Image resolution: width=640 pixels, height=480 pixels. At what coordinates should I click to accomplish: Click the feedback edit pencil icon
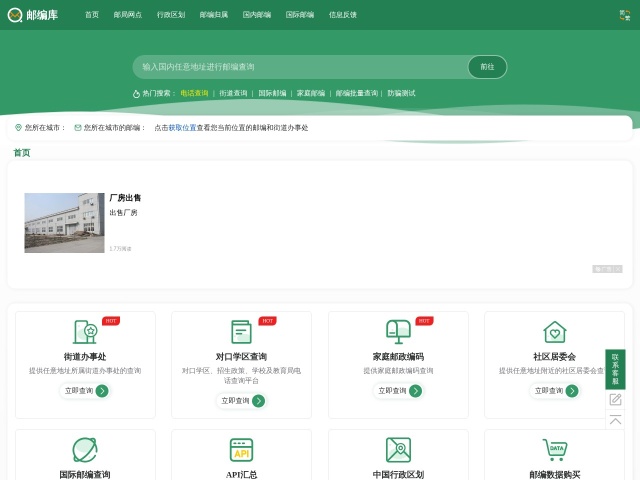(615, 399)
